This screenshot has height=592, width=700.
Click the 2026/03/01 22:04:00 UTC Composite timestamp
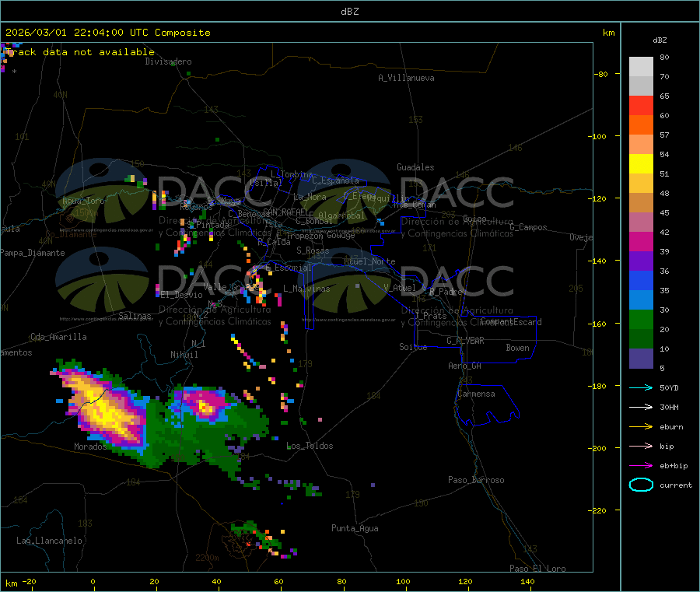click(107, 33)
